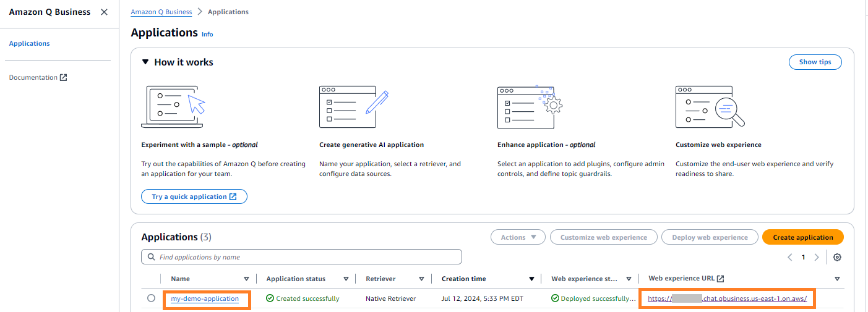Close the Amazon Q Business side panel

[104, 12]
